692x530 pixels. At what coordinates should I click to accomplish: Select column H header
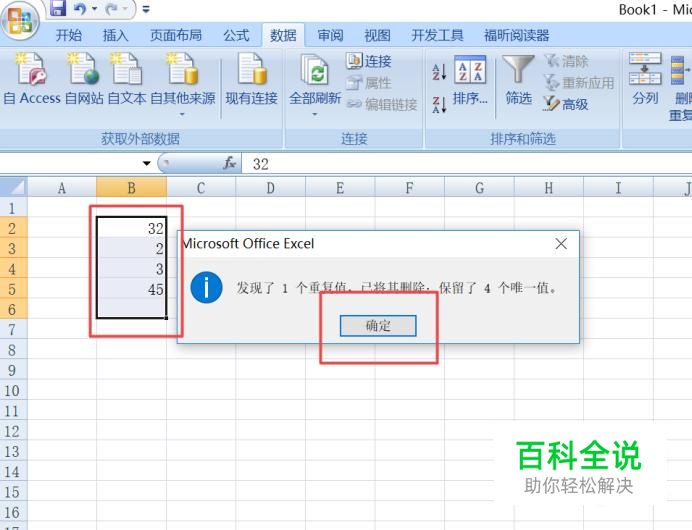[x=549, y=188]
